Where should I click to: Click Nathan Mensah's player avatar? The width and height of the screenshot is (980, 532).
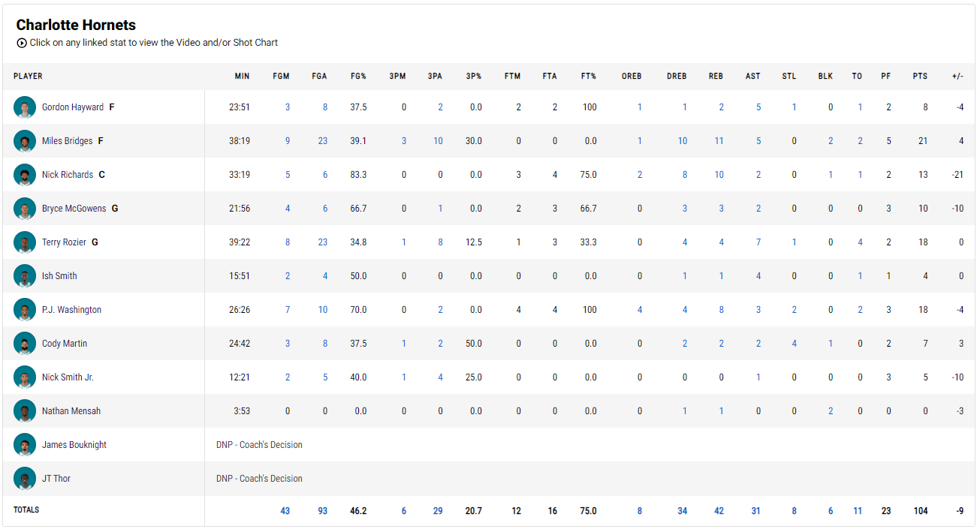coord(25,411)
